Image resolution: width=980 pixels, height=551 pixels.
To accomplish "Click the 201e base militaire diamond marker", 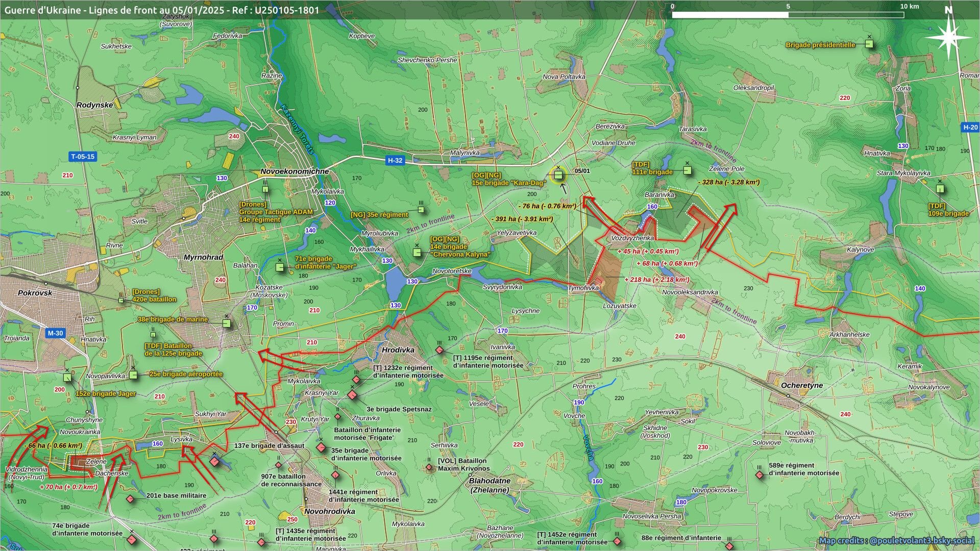I will [x=130, y=499].
